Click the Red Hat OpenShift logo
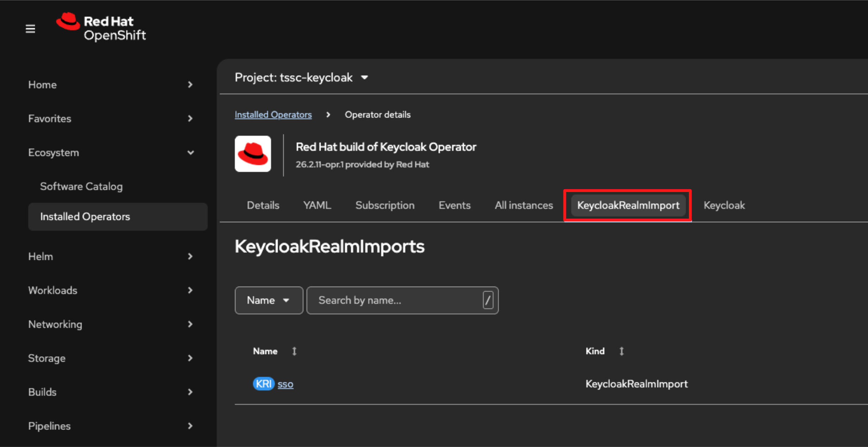Image resolution: width=868 pixels, height=447 pixels. point(101,28)
